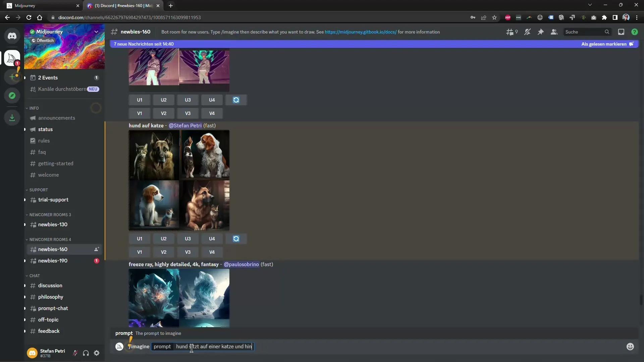644x362 pixels.
Task: Click the emoji icon in message bar
Action: [630, 347]
